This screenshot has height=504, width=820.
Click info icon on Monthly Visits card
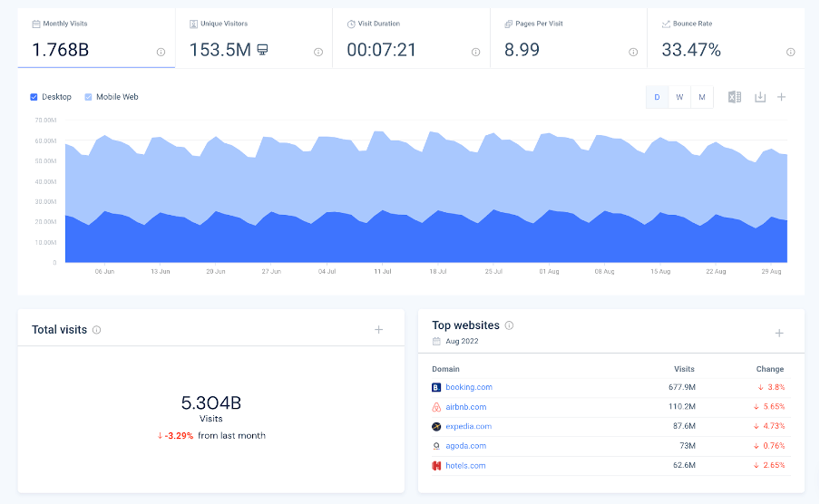(161, 52)
